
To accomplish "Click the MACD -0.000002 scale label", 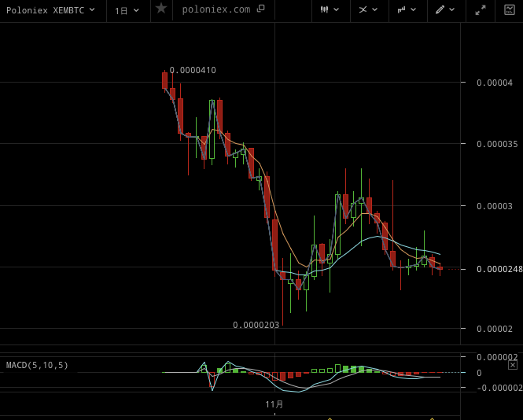I will [499, 388].
